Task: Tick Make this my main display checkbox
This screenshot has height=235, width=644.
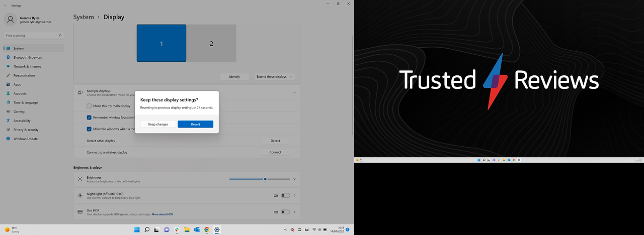Action: (x=89, y=106)
